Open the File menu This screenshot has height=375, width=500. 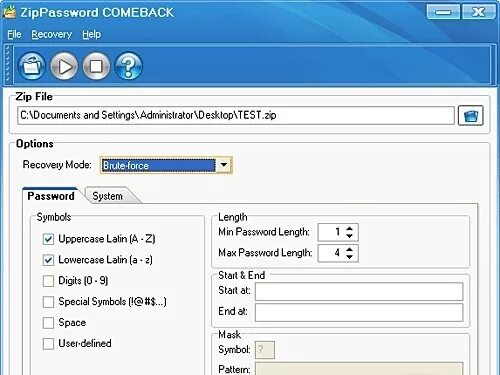[14, 34]
